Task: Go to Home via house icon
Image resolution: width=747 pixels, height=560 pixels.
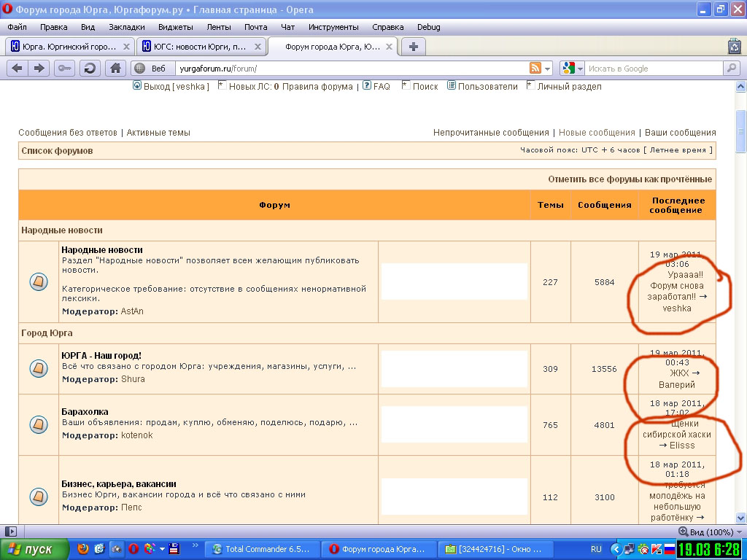Action: click(x=115, y=68)
